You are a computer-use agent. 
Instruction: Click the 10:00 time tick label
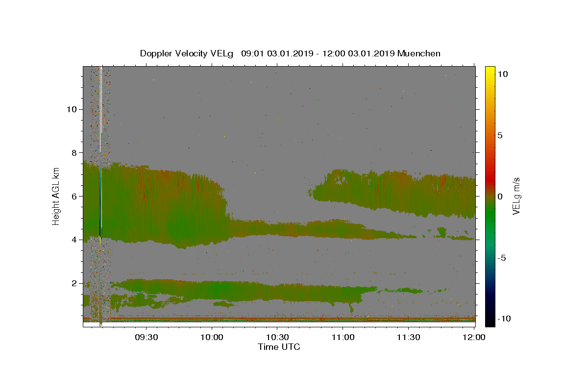pyautogui.click(x=212, y=337)
